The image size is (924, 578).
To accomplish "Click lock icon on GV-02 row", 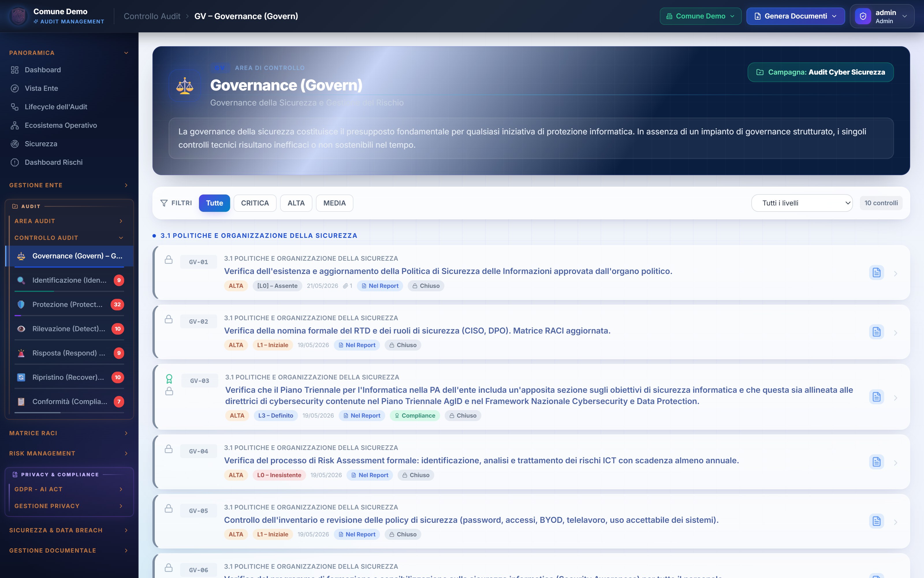I will pyautogui.click(x=168, y=319).
